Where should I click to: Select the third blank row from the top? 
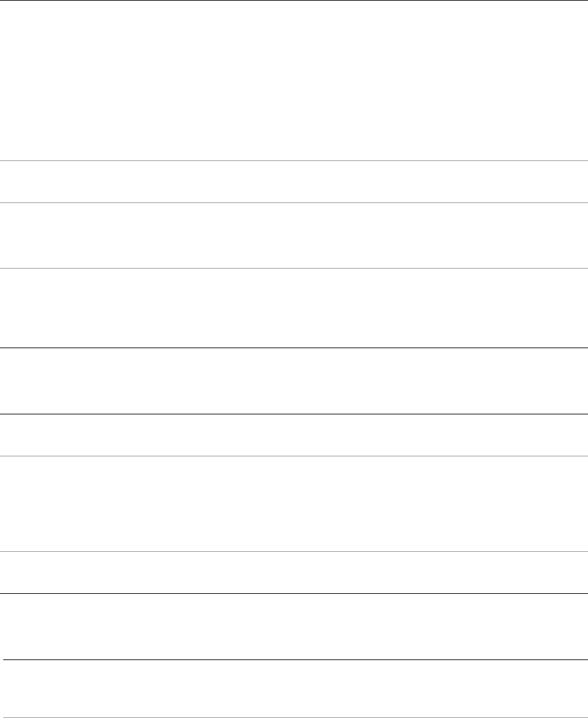(294, 236)
